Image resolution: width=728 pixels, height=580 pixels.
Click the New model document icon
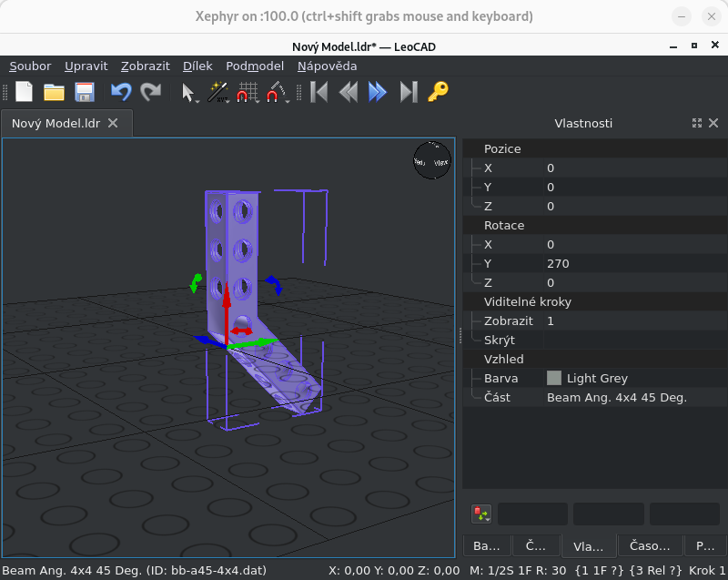coord(25,92)
